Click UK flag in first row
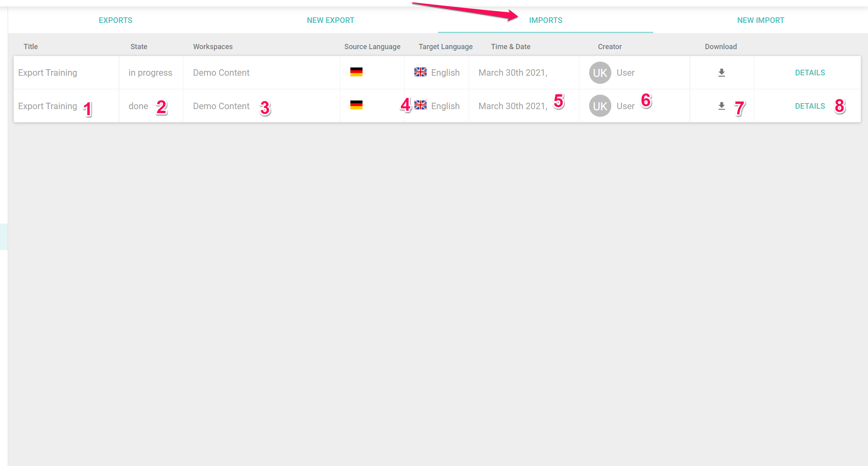 (420, 72)
